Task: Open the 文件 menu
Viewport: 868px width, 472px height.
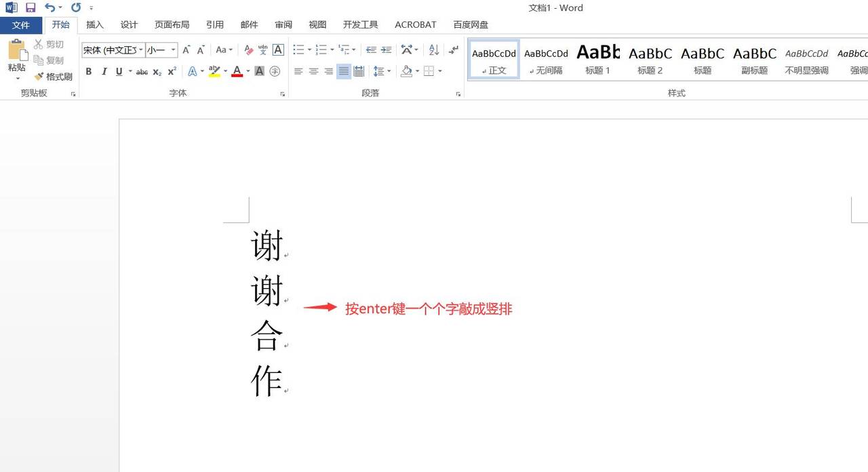Action: (21, 24)
